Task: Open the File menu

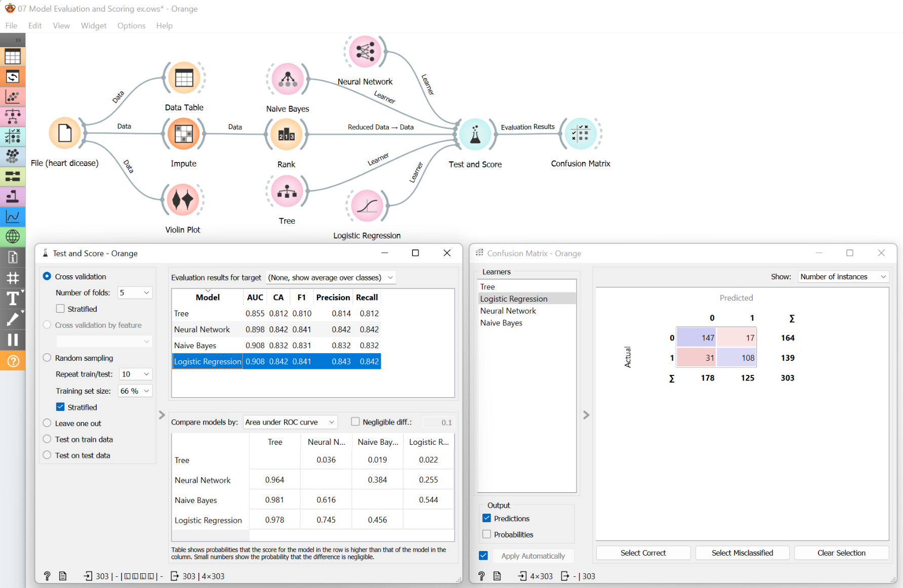Action: click(11, 25)
